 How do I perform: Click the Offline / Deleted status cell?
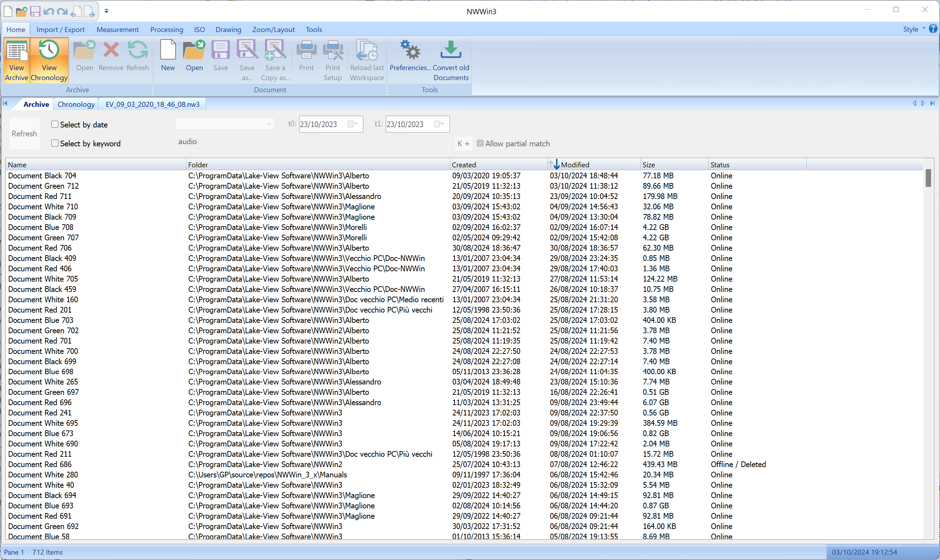738,464
